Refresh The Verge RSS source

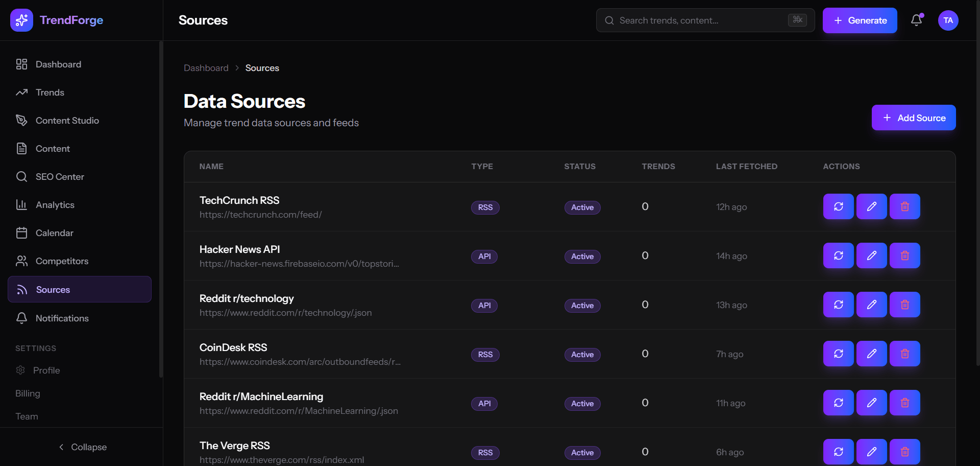pyautogui.click(x=839, y=452)
